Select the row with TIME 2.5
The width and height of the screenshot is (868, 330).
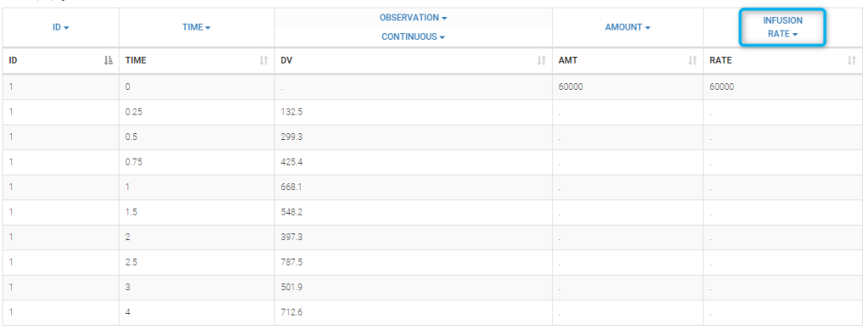[432, 262]
